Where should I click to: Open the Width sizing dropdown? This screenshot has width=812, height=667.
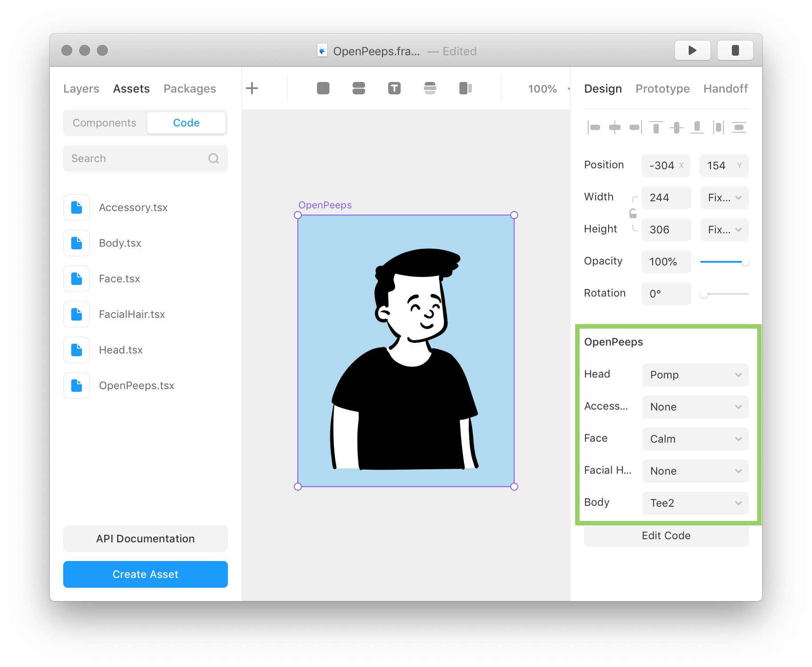coord(724,198)
